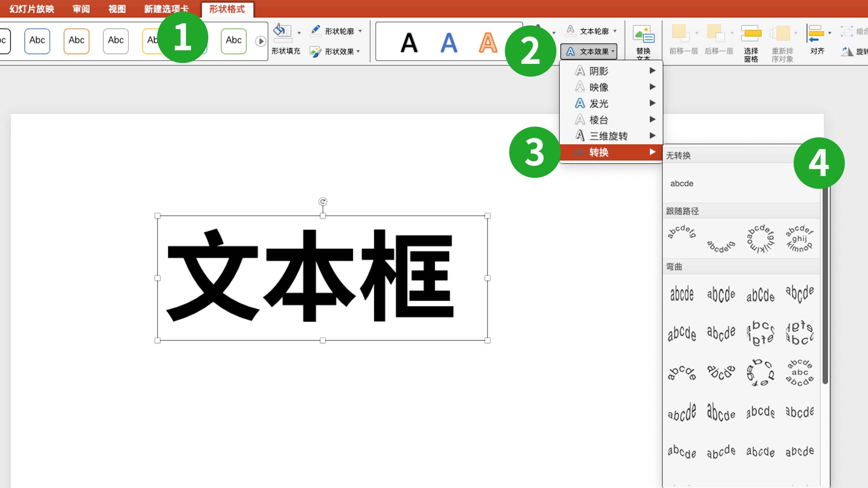Open the 形状填充 dropdown arrow

point(299,33)
